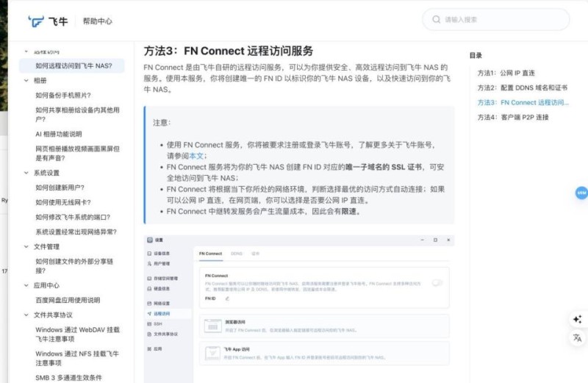Click the 远程访问 icon in settings sidebar
The image size is (588, 383).
(x=148, y=313)
